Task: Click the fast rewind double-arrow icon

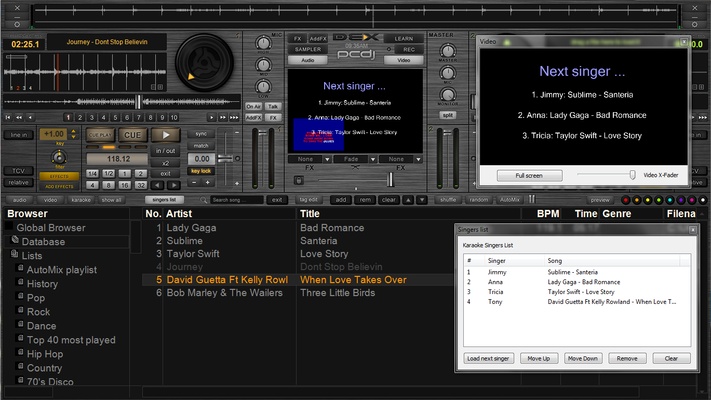Action: pos(19,117)
